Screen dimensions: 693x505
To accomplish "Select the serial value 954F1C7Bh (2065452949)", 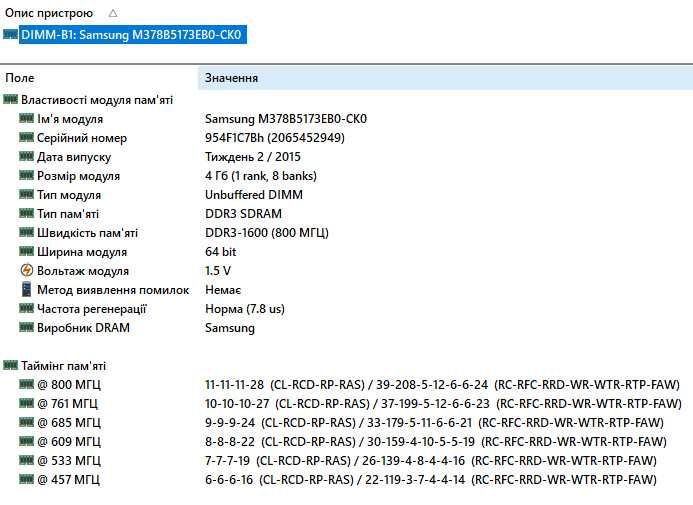I will pyautogui.click(x=275, y=138).
